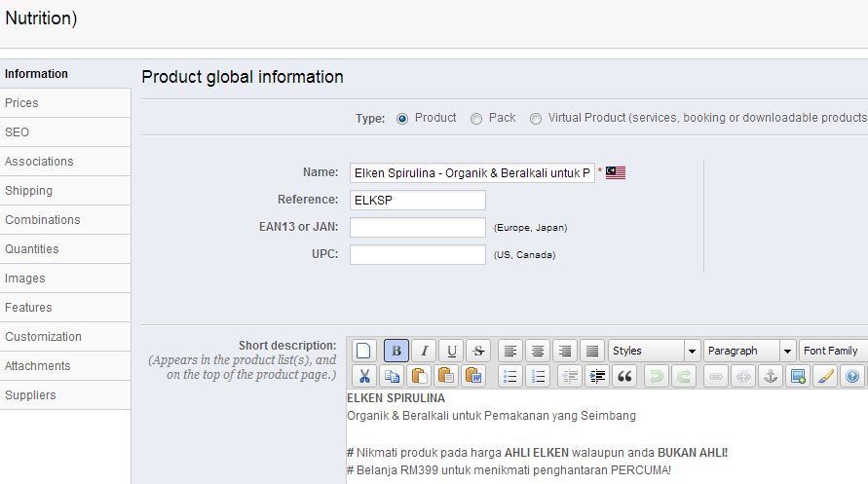The image size is (868, 484).
Task: Open the Prices tab
Action: (64, 103)
